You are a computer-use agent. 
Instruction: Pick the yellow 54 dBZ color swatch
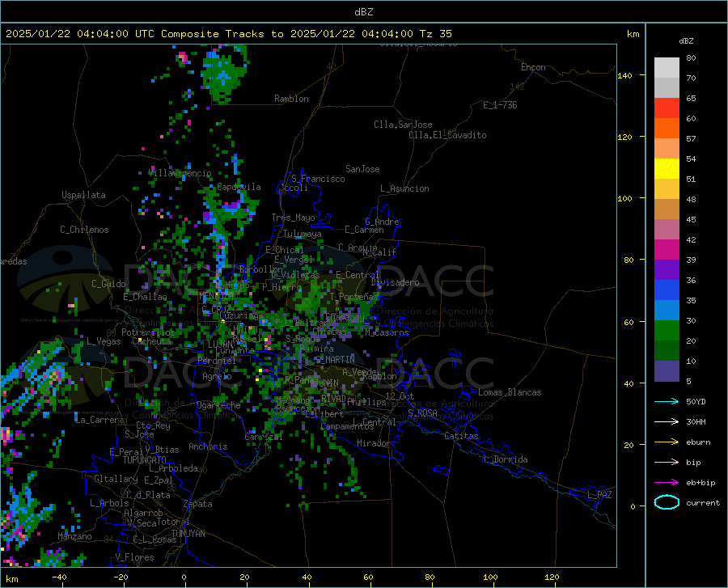point(667,169)
